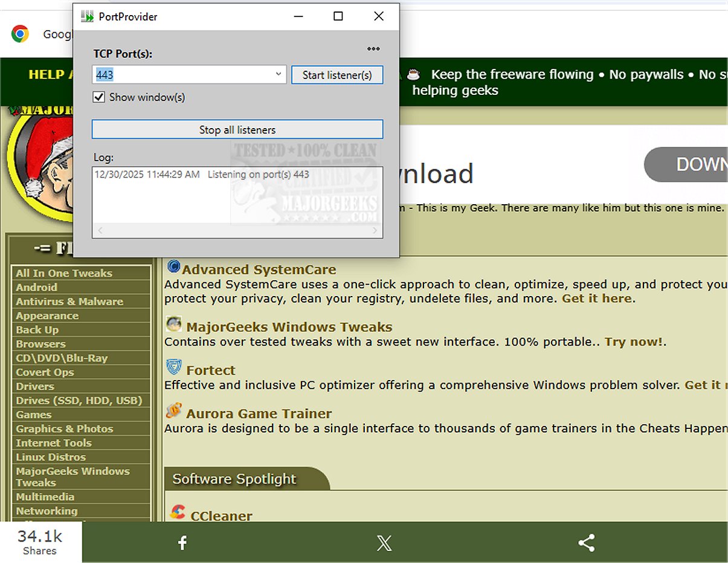
Task: Open MajorGeeks Windows Tweaks heading link
Action: [x=289, y=327]
